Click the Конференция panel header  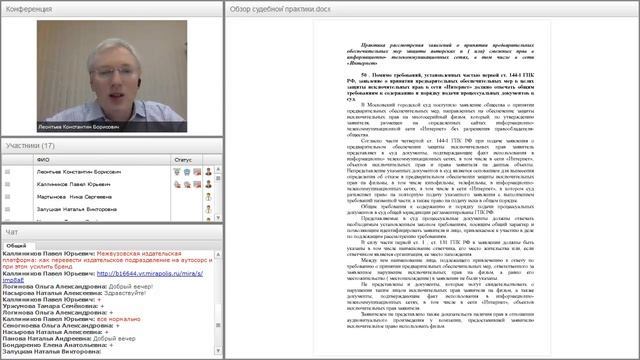[112, 9]
